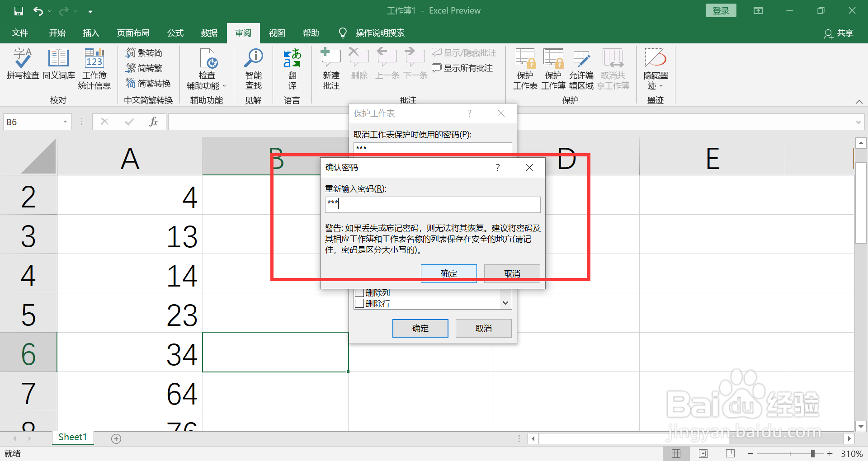Open the Help tab

(x=311, y=33)
